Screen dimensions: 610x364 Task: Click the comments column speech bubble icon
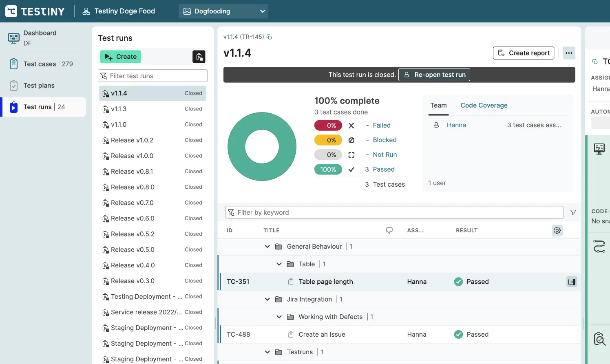[389, 230]
